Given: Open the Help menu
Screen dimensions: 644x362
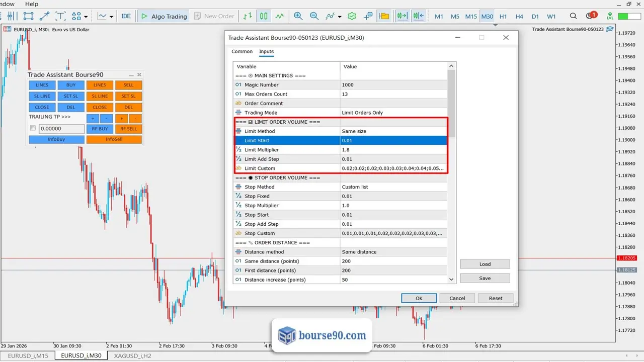Looking at the screenshot, I should click(31, 4).
